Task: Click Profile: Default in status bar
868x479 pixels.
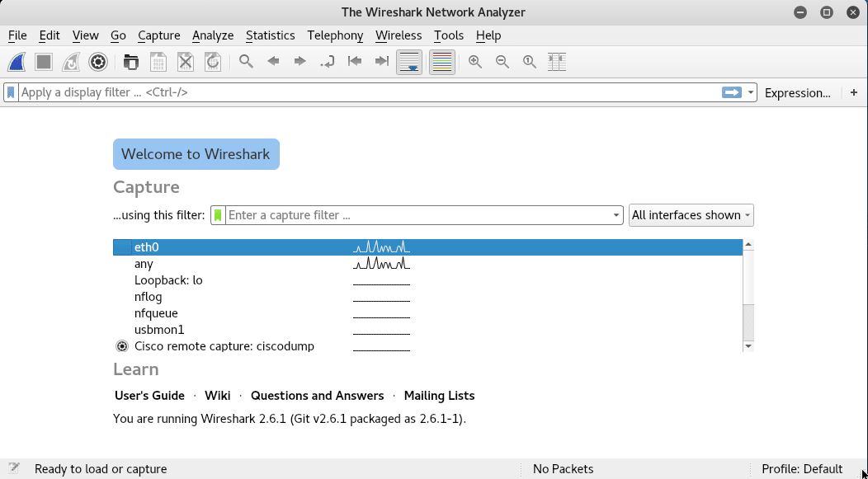Action: 802,469
